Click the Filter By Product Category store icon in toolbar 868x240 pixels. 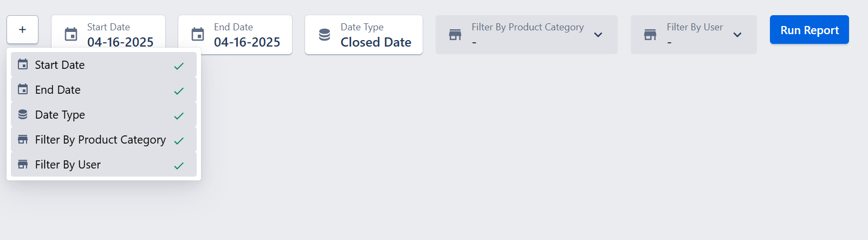455,35
